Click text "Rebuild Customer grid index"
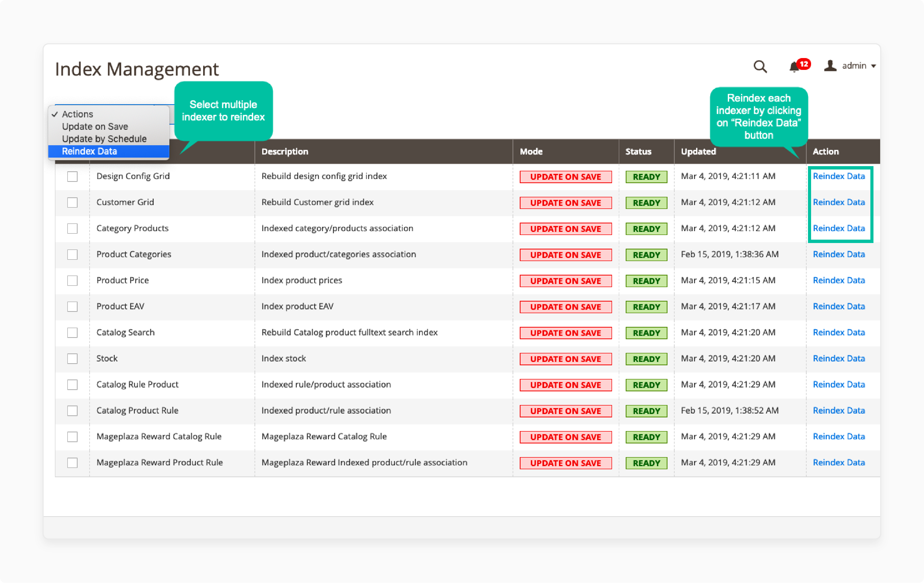 tap(317, 202)
